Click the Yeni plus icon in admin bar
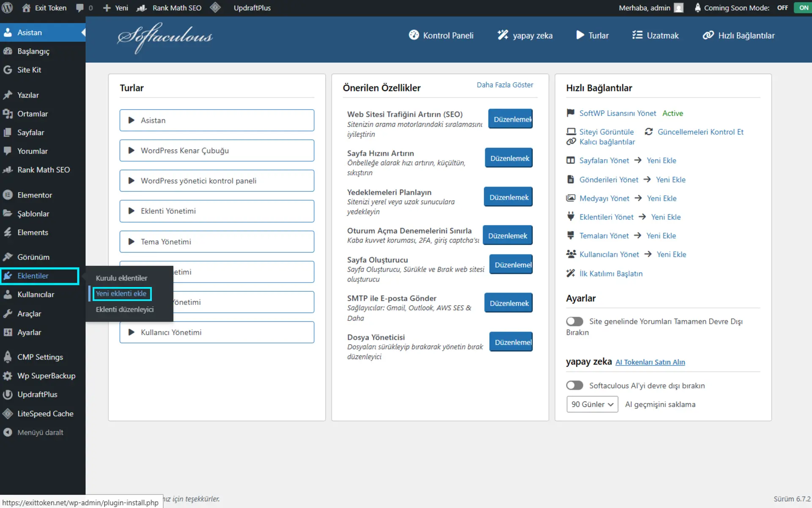 tap(107, 8)
